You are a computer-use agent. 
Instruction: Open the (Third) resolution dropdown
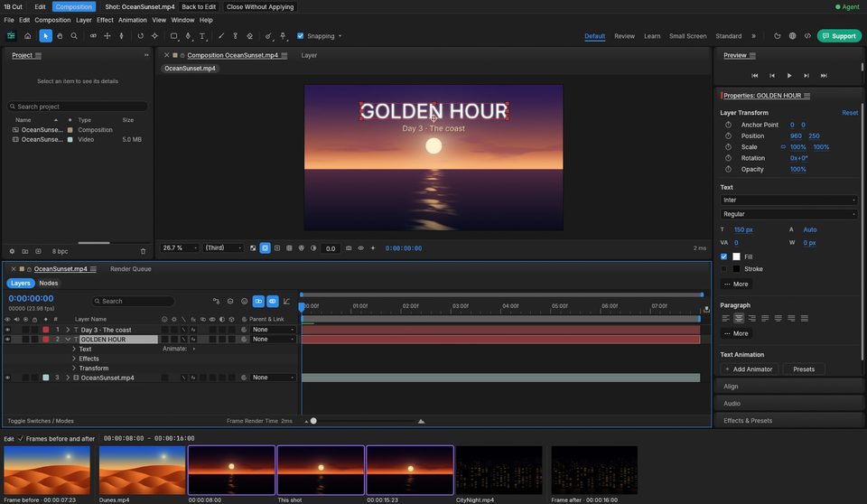223,247
